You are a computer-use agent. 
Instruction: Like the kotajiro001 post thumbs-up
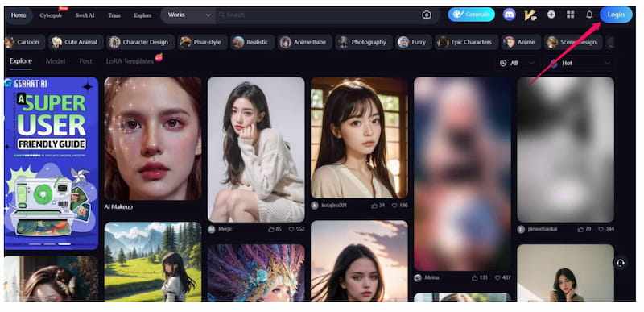[374, 205]
